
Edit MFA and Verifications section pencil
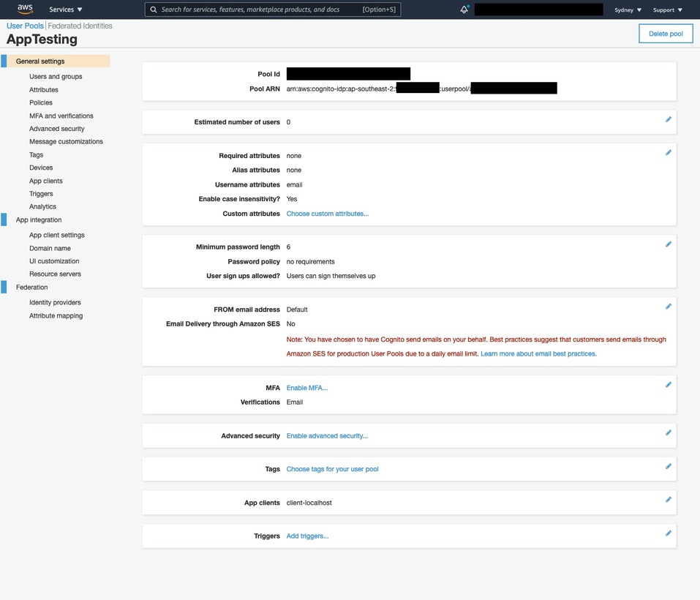(668, 385)
